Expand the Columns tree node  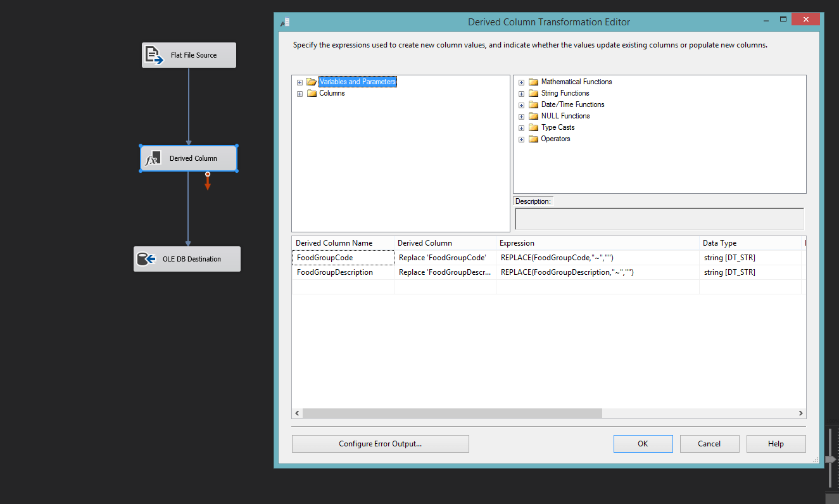click(x=300, y=94)
